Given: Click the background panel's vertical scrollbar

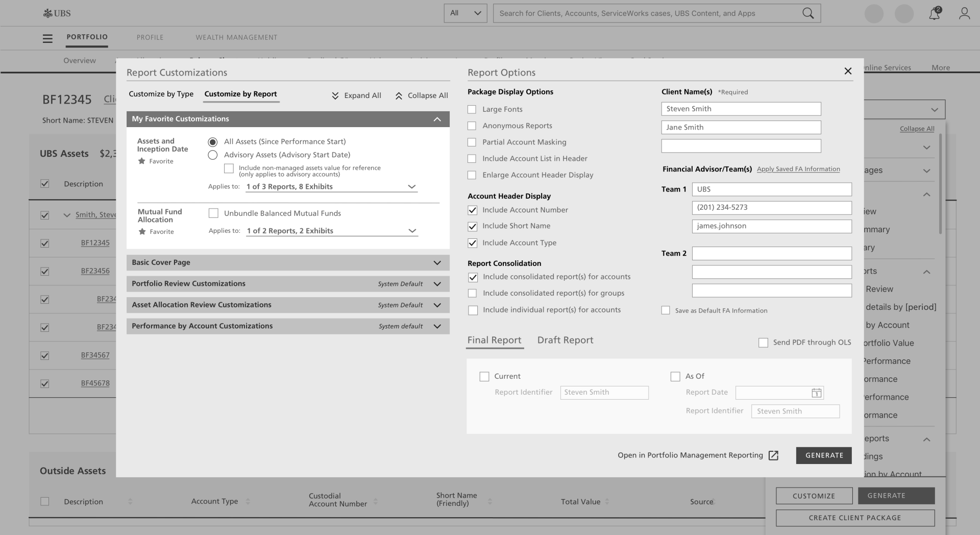Looking at the screenshot, I should pos(940,184).
